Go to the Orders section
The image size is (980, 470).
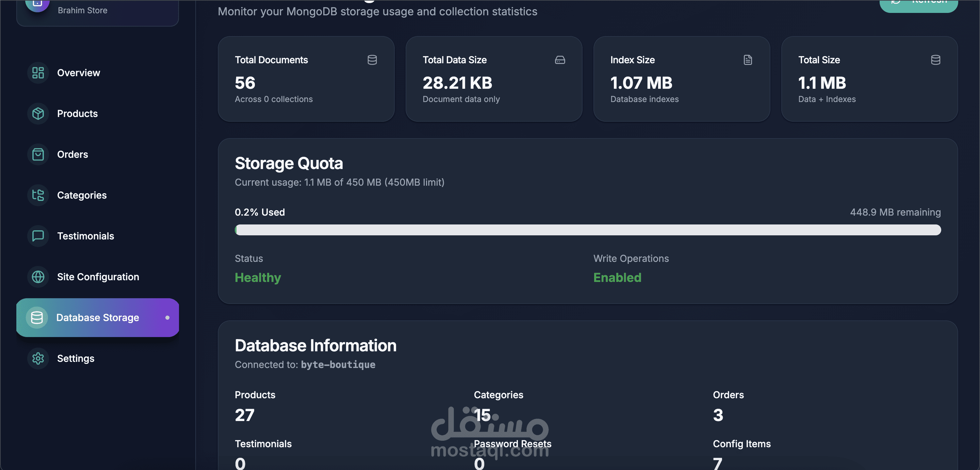(72, 154)
